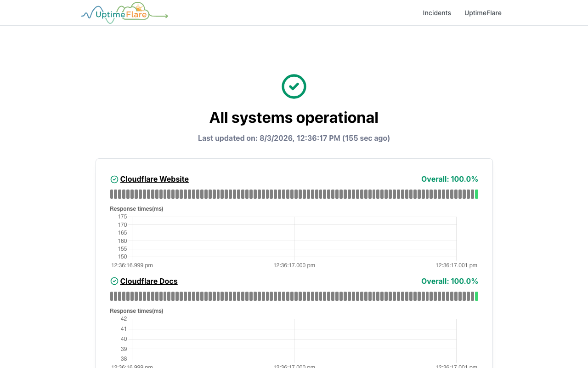This screenshot has width=588, height=368.
Task: Click the 165 axis value on the Website chart
Action: (122, 233)
